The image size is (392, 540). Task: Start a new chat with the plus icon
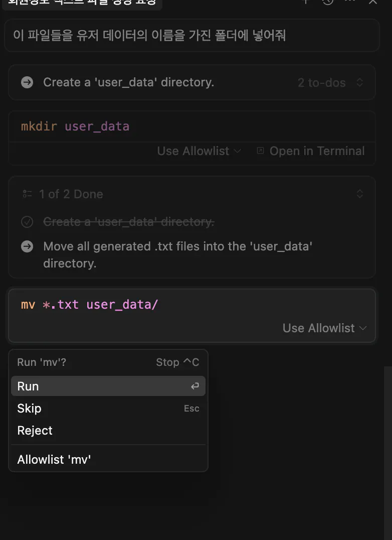pyautogui.click(x=305, y=2)
